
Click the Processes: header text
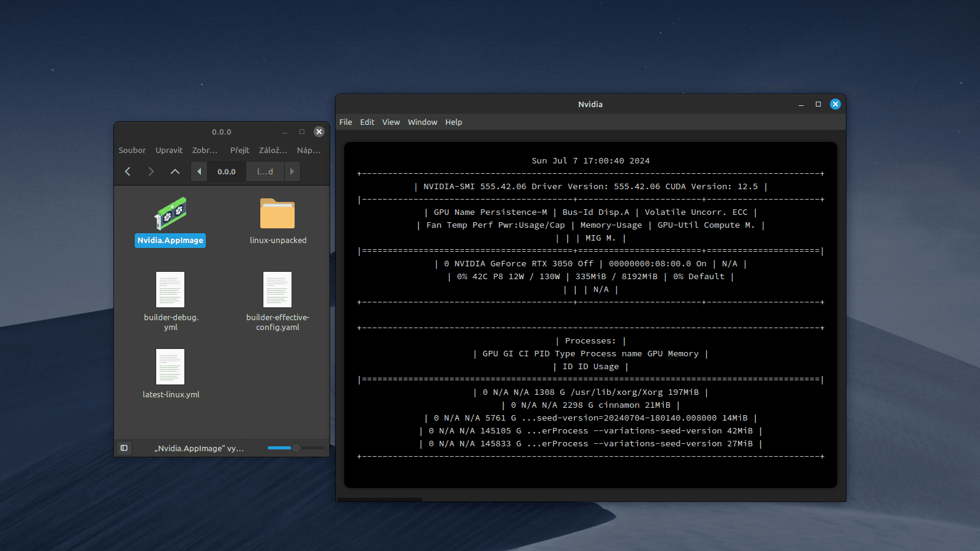(x=590, y=341)
